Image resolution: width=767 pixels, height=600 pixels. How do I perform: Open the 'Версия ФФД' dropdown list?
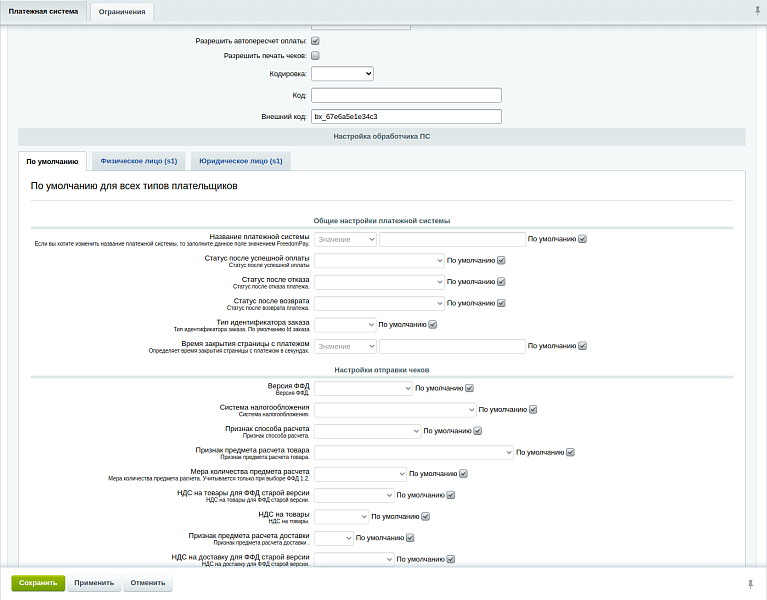tap(363, 388)
